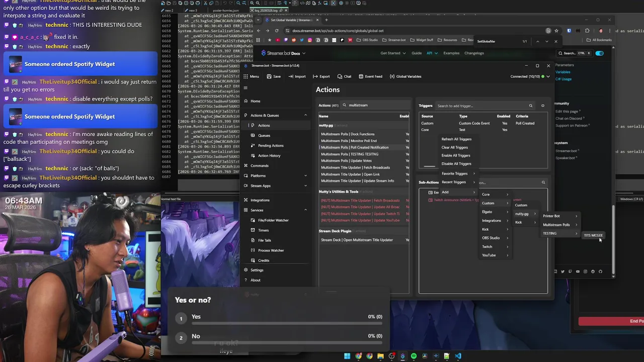Select Queues in the sidebar
Image resolution: width=644 pixels, height=362 pixels.
pos(264,135)
